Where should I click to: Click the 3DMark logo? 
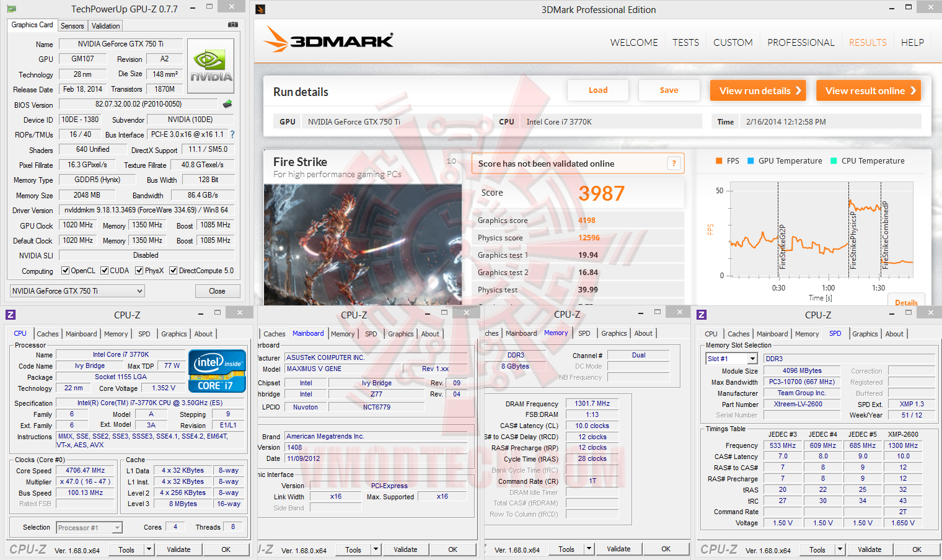click(328, 40)
